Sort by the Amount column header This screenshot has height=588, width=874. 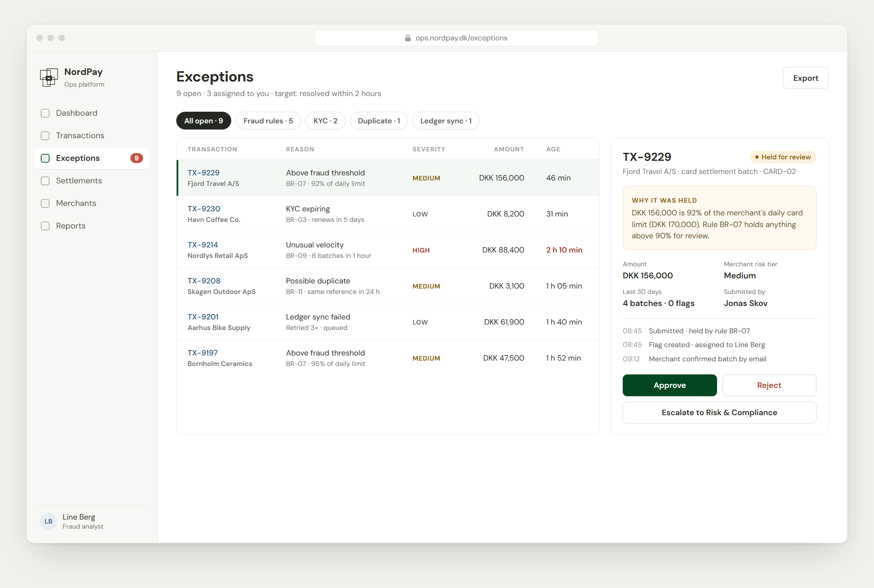click(509, 149)
